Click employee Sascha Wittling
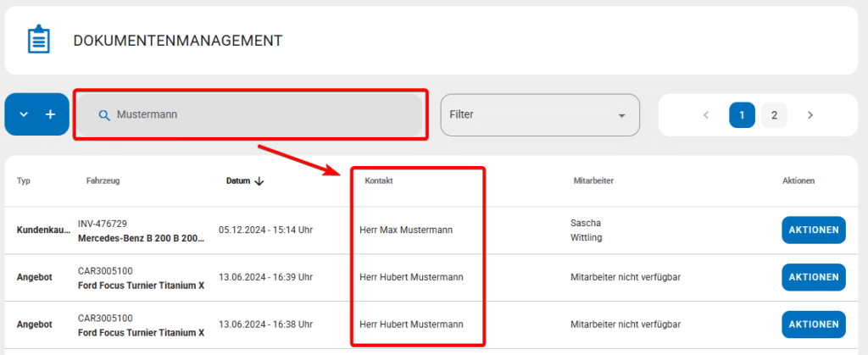The width and height of the screenshot is (868, 355). [x=587, y=230]
